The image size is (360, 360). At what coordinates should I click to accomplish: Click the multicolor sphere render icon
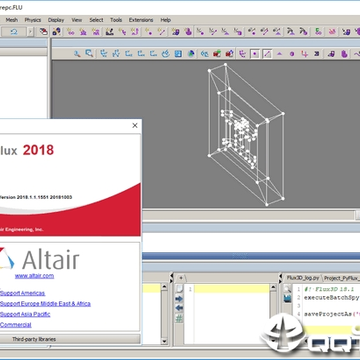pyautogui.click(x=191, y=54)
